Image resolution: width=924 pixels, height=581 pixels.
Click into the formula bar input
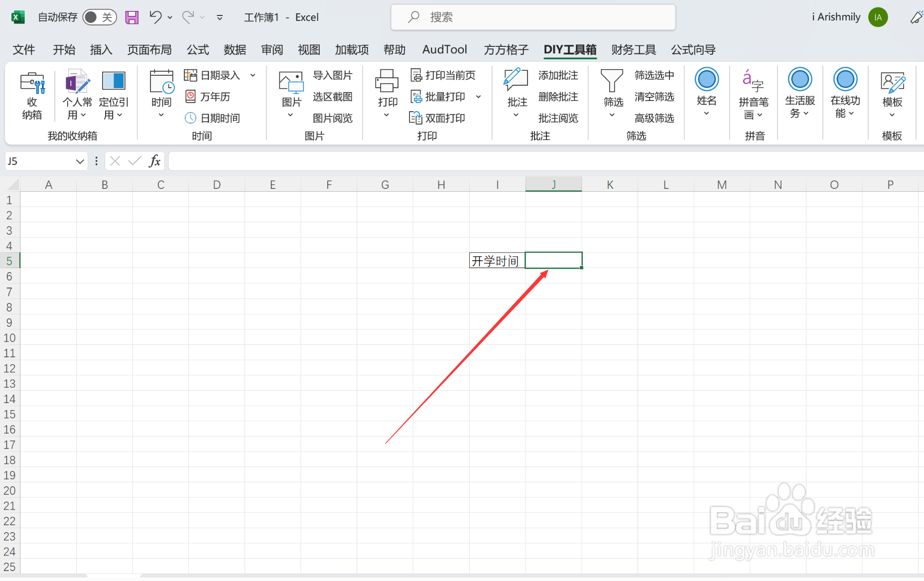tap(545, 161)
